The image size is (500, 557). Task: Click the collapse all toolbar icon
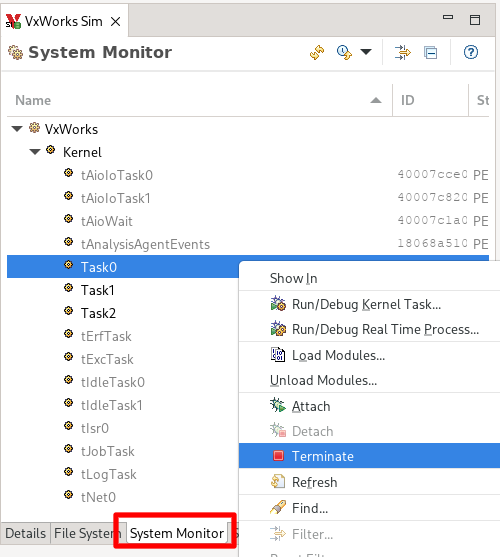point(430,53)
